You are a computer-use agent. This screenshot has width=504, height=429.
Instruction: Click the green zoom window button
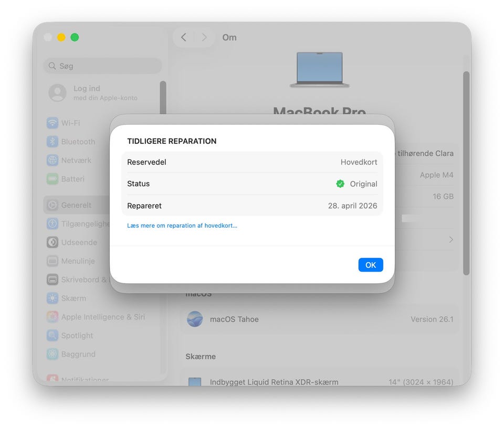[x=75, y=37]
